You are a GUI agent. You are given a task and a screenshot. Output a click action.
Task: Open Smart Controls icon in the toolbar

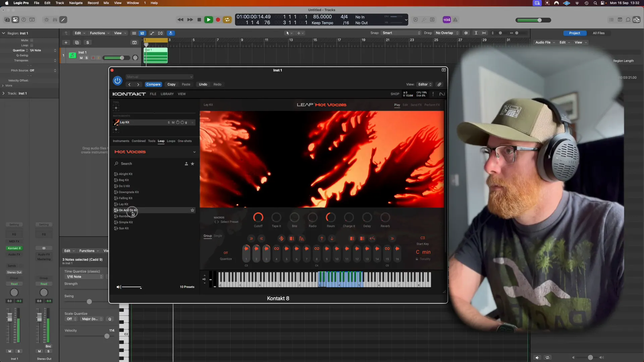click(47, 20)
